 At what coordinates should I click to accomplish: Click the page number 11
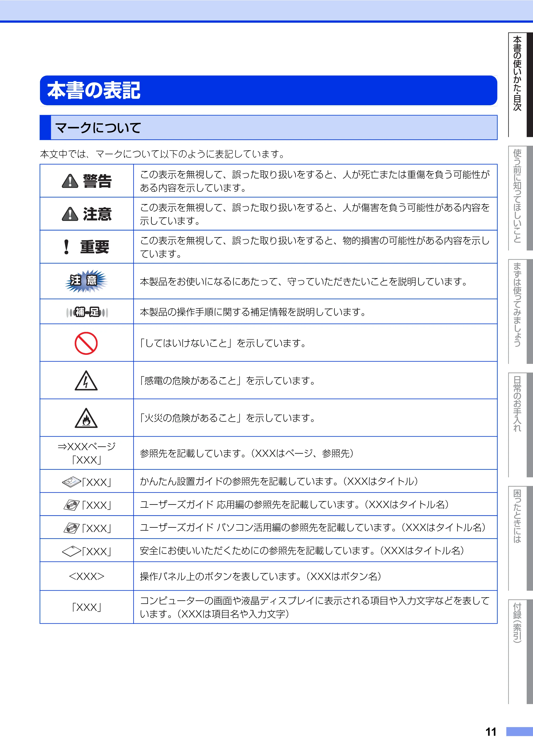(x=491, y=732)
